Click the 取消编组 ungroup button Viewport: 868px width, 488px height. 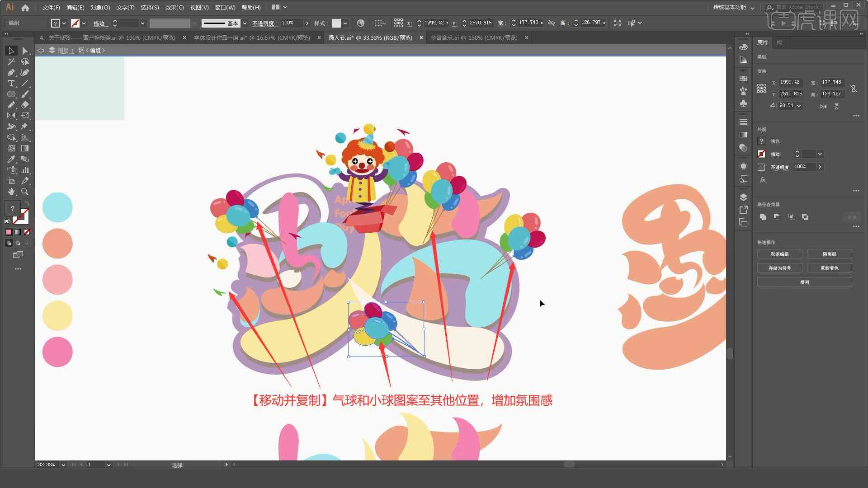coord(780,254)
